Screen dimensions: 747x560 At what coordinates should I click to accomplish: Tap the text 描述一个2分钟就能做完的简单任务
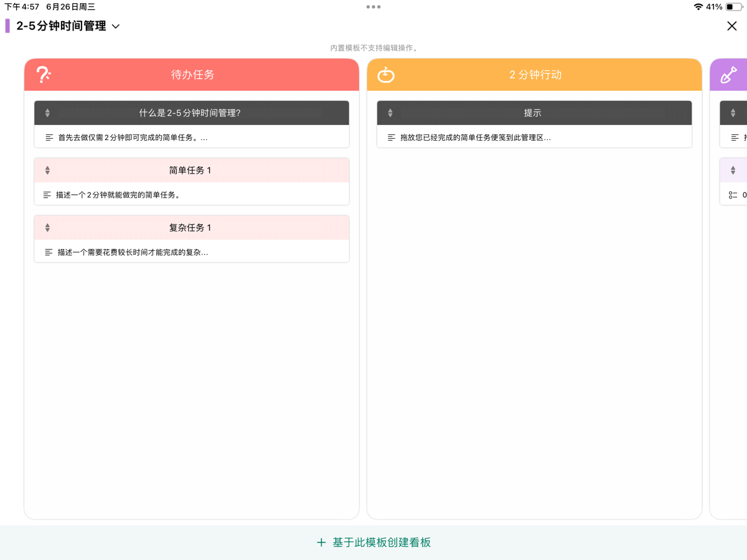tap(118, 195)
